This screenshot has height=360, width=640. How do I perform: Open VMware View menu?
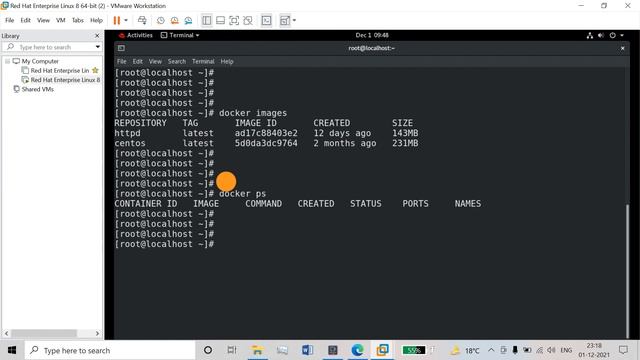[43, 20]
